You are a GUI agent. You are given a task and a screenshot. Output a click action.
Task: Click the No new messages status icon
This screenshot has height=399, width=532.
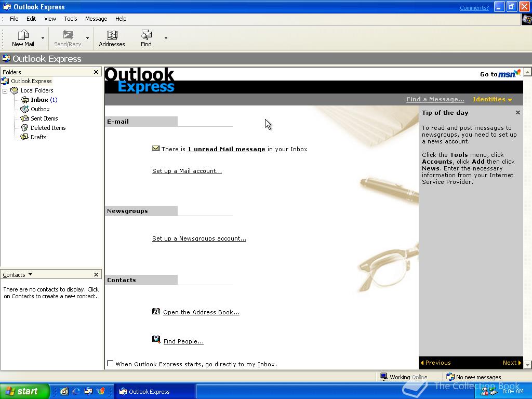450,377
